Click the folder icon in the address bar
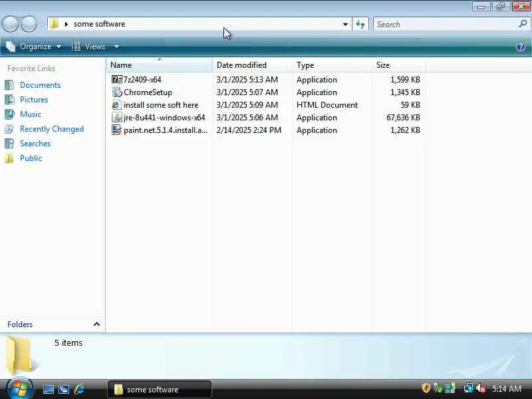Viewport: 532px width, 399px height. coord(54,24)
